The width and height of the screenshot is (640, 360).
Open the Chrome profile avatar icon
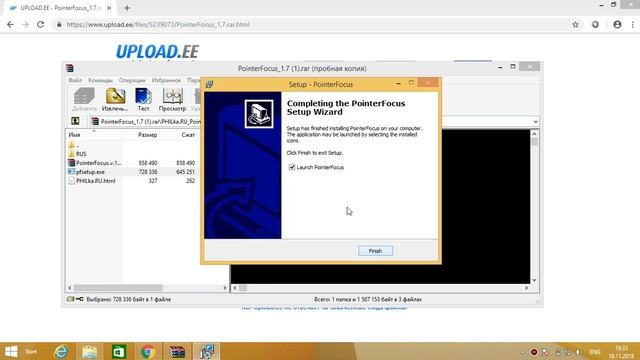click(617, 24)
